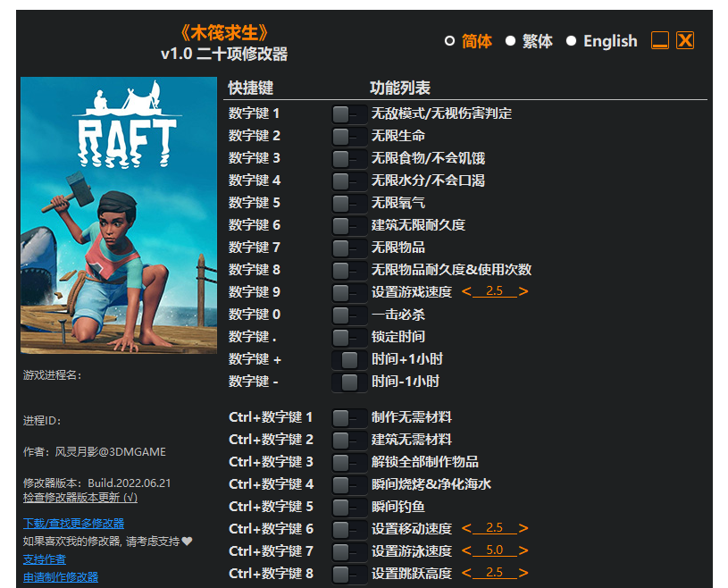Increase 游泳速度 with right arrow
Viewport: 728px width, 588px height.
click(x=523, y=550)
